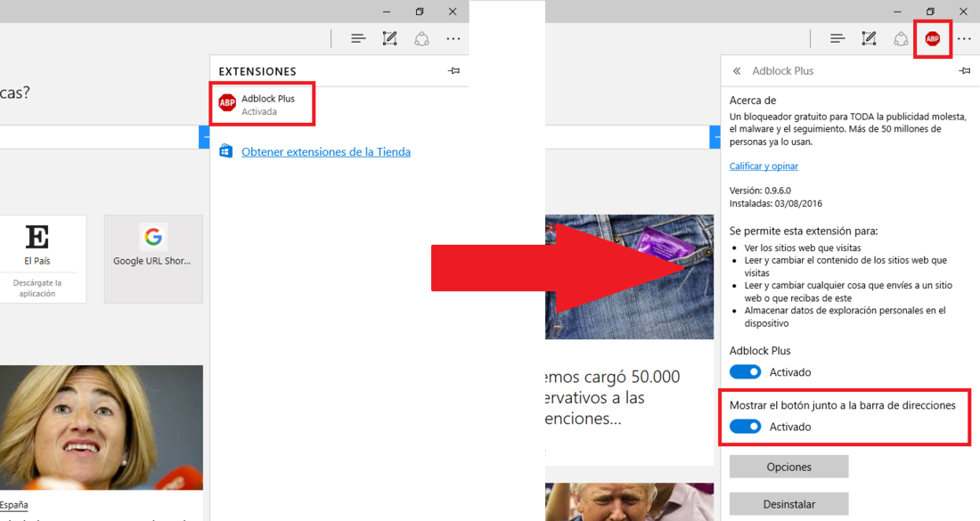Turn off the Adblock Plus extension toggle
980x521 pixels.
746,371
